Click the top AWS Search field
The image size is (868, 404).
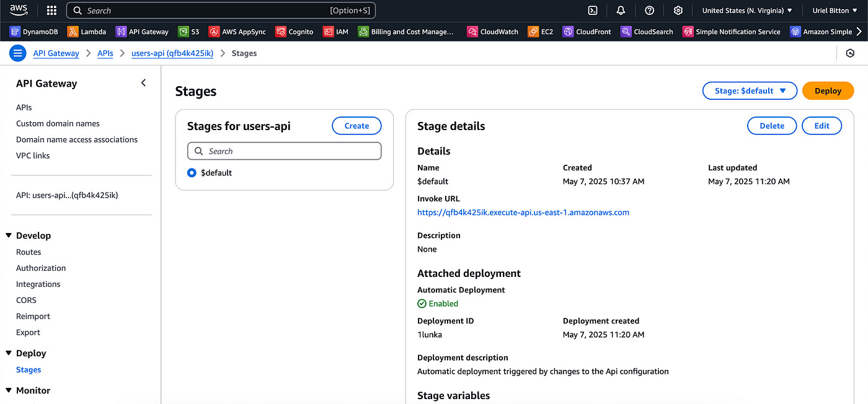(x=221, y=11)
